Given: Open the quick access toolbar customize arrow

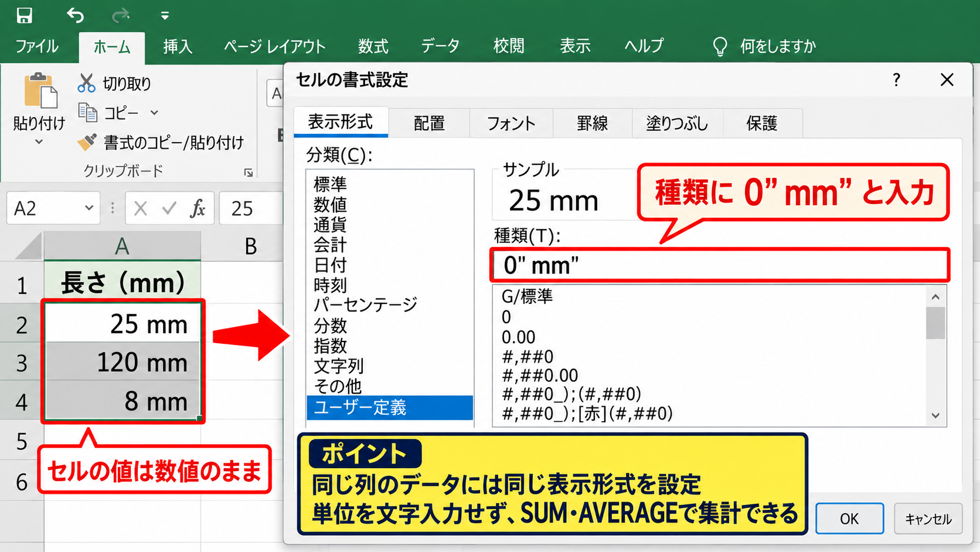Looking at the screenshot, I should 165,16.
